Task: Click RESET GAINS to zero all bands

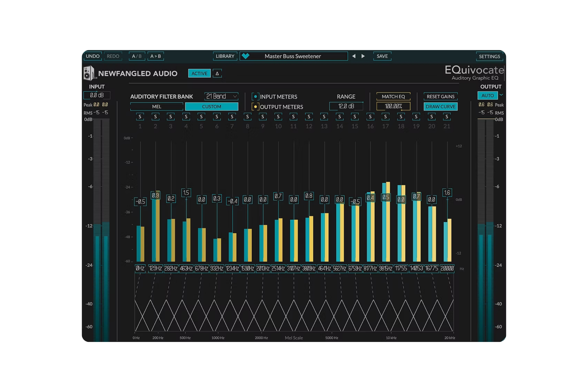Action: (x=440, y=96)
